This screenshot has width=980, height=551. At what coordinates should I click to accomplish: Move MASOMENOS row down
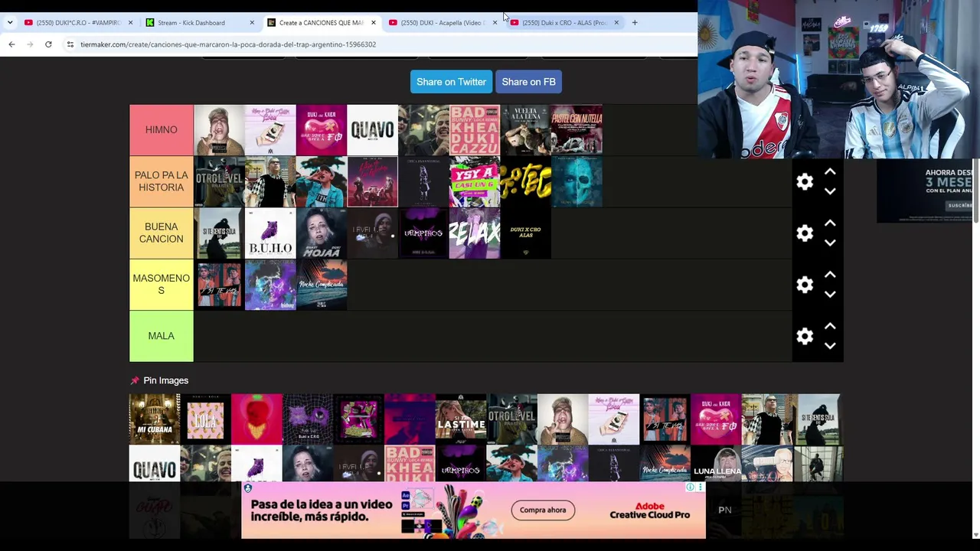[x=830, y=294]
